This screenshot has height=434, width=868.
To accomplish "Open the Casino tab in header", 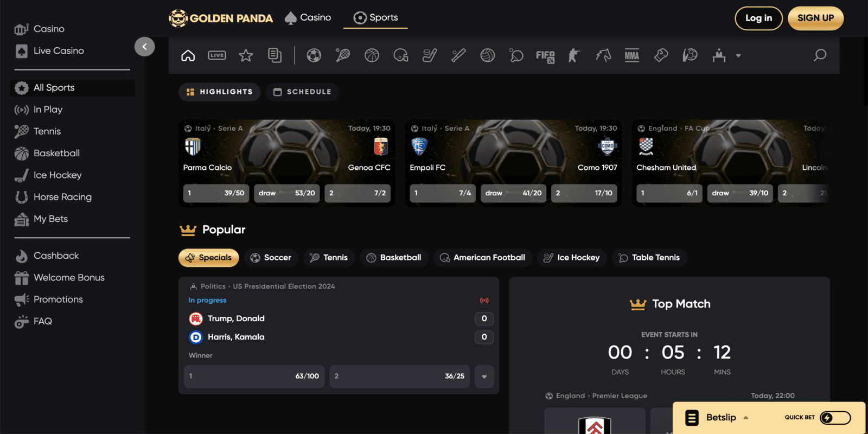I will coord(308,18).
